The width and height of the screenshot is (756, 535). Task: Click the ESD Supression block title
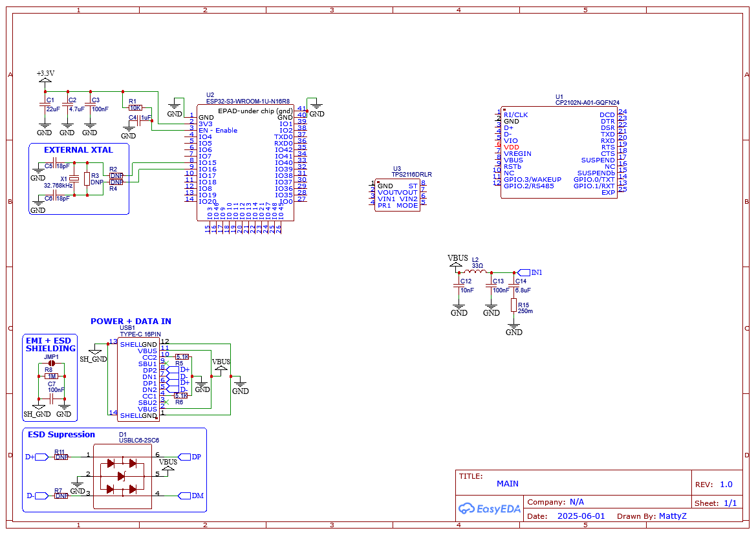[61, 434]
